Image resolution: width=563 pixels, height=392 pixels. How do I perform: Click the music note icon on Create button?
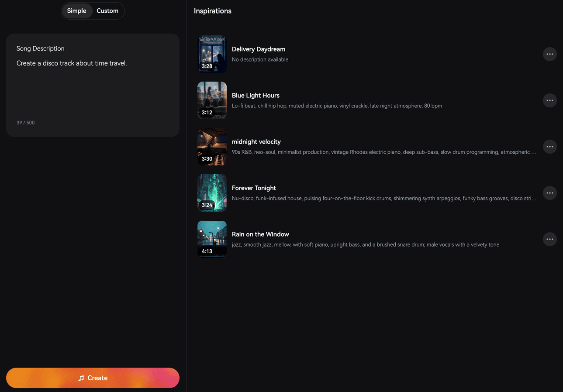81,378
